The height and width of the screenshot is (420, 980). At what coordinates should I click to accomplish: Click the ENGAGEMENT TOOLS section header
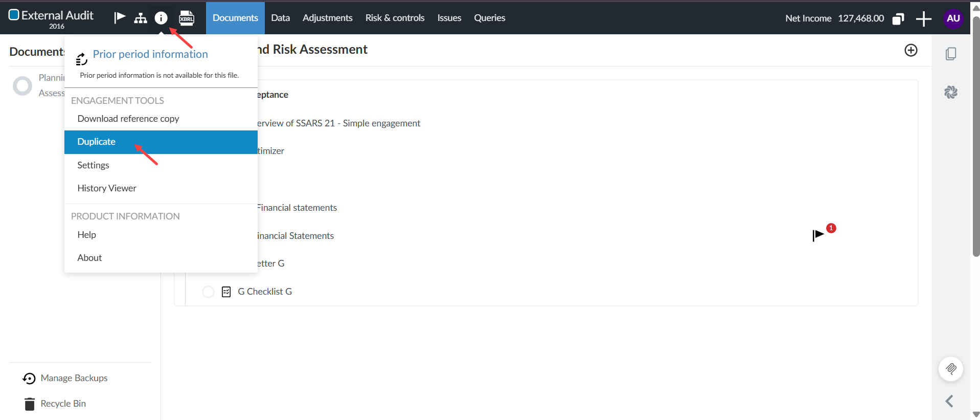coord(118,101)
